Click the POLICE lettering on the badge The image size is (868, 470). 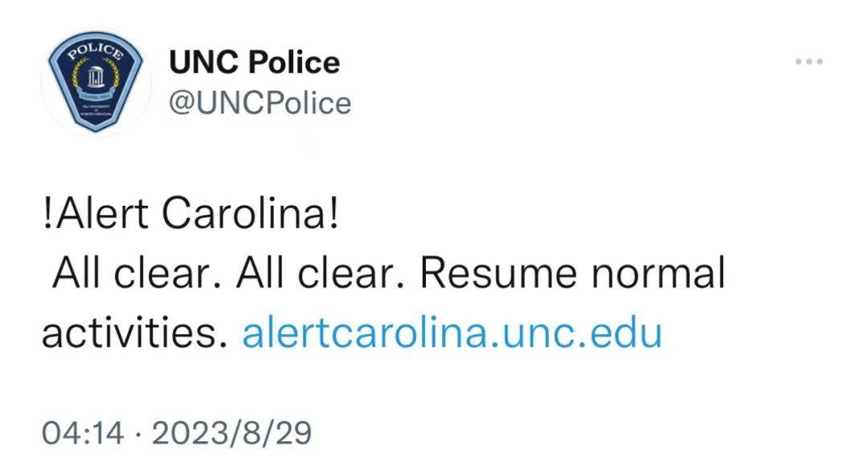95,51
